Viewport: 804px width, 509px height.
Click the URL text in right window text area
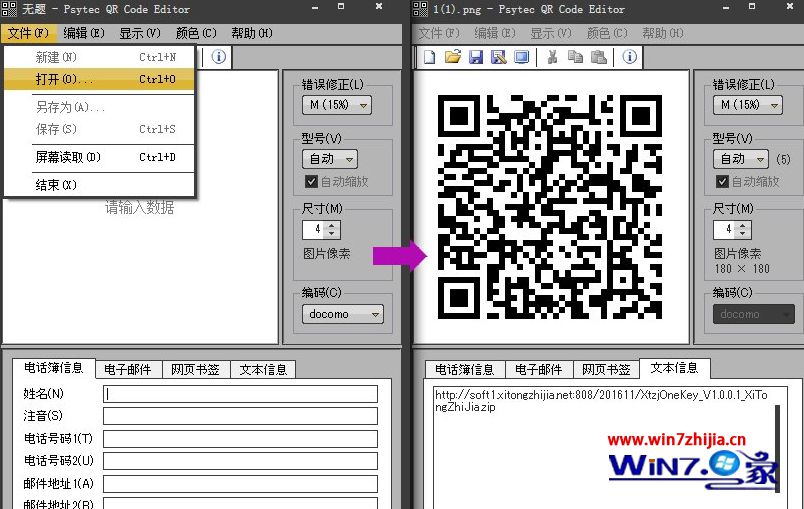click(601, 401)
